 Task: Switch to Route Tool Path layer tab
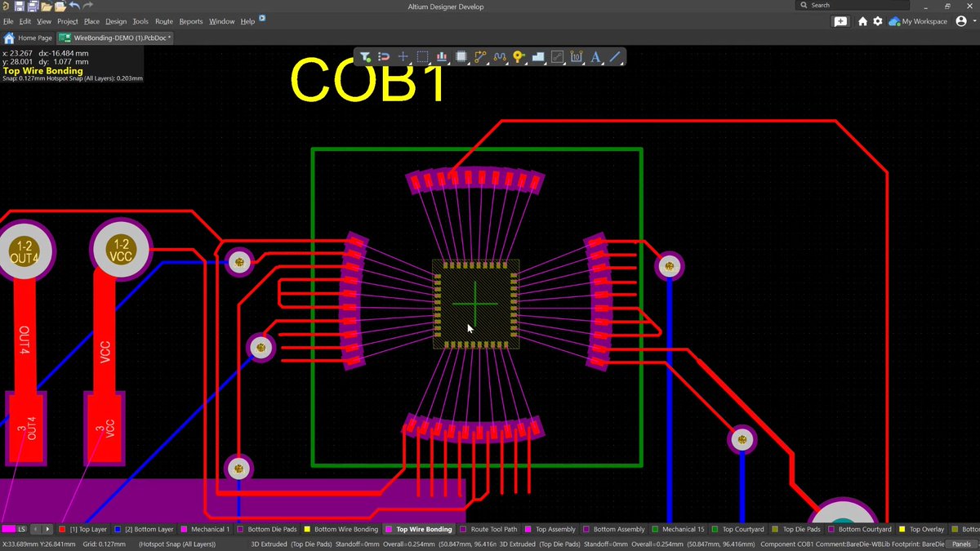[488, 529]
